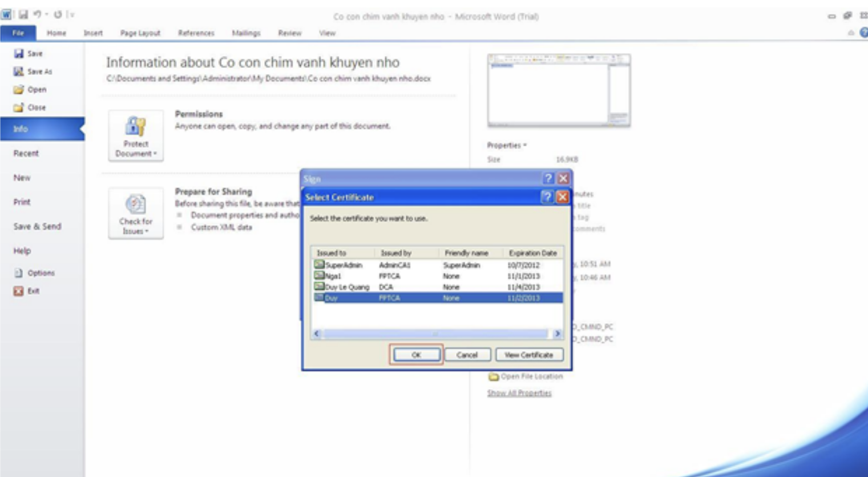The image size is (868, 477).
Task: Click the Exit icon
Action: (19, 291)
